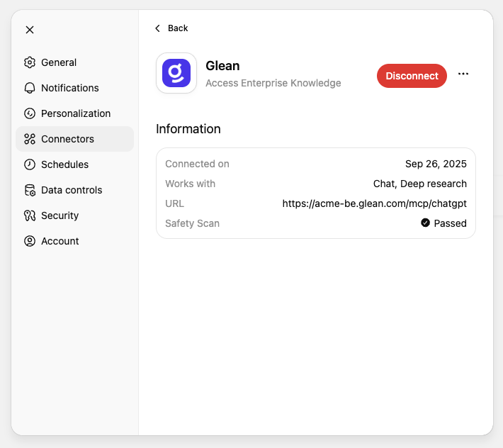Click the Safety Scan checkmark icon
This screenshot has height=448, width=503.
[x=425, y=223]
